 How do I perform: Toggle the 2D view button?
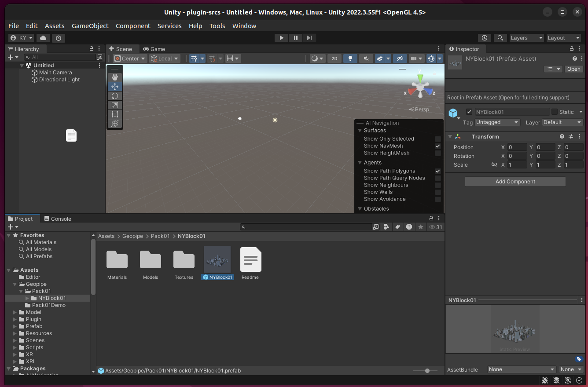pos(334,58)
